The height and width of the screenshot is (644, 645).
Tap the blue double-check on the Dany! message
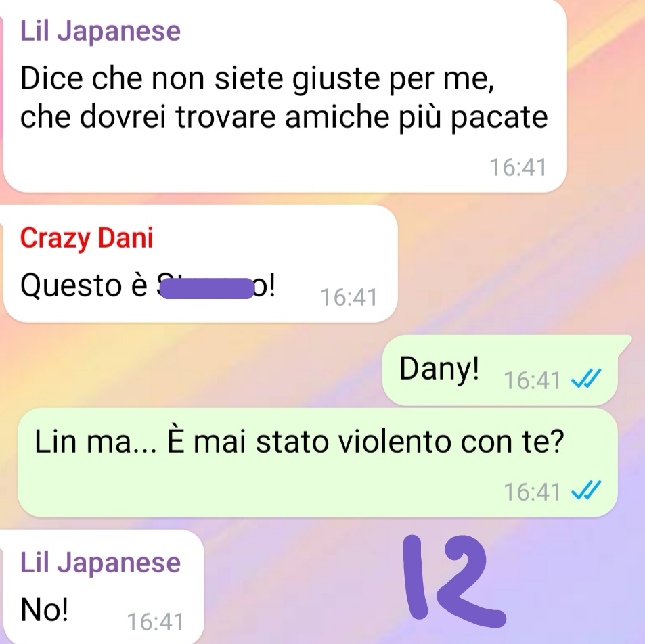(586, 379)
